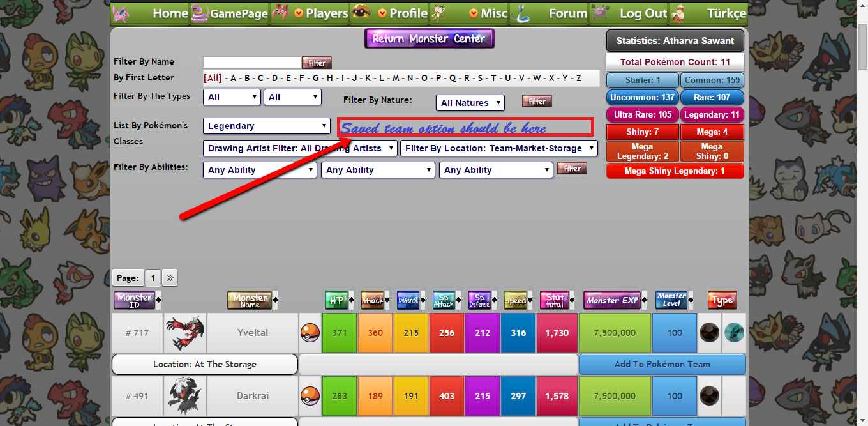
Task: Sort by the Attack column header icon
Action: pyautogui.click(x=372, y=300)
